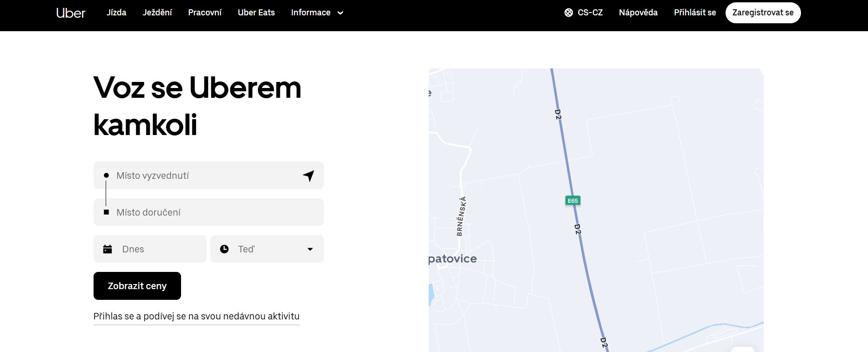Screen dimensions: 868x352
Task: Click the E65 route marker on map
Action: pos(572,201)
